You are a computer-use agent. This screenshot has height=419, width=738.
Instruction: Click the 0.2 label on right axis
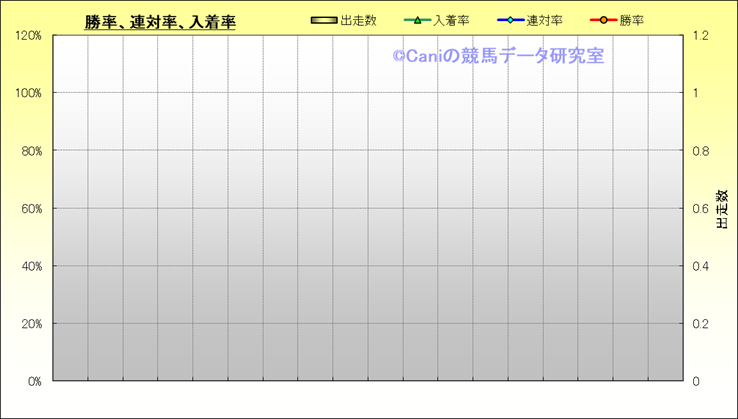point(700,324)
